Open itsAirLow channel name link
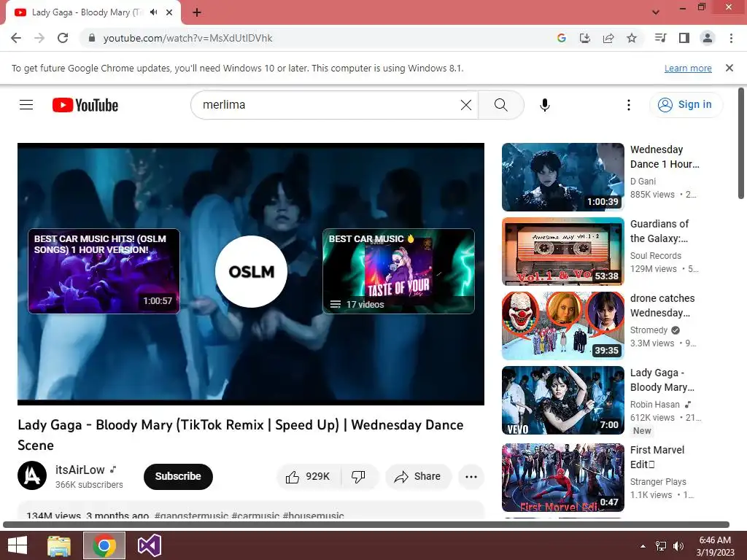Image resolution: width=747 pixels, height=560 pixels. 80,470
